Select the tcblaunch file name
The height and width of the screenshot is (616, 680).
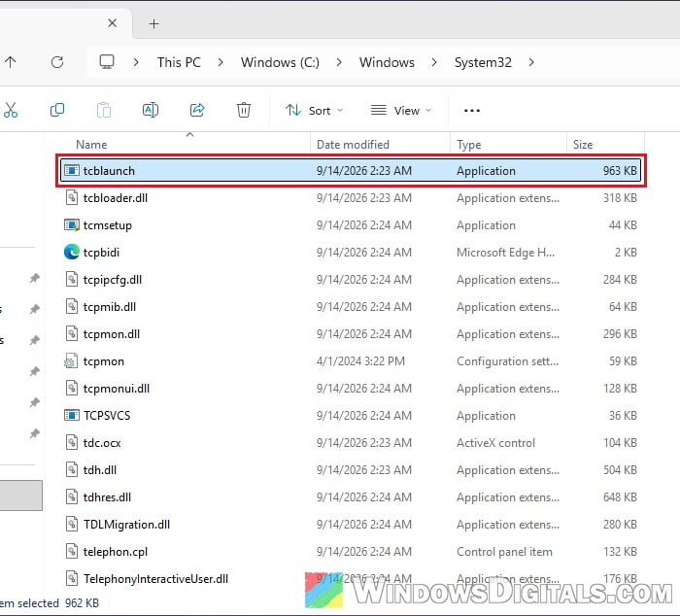pos(109,171)
